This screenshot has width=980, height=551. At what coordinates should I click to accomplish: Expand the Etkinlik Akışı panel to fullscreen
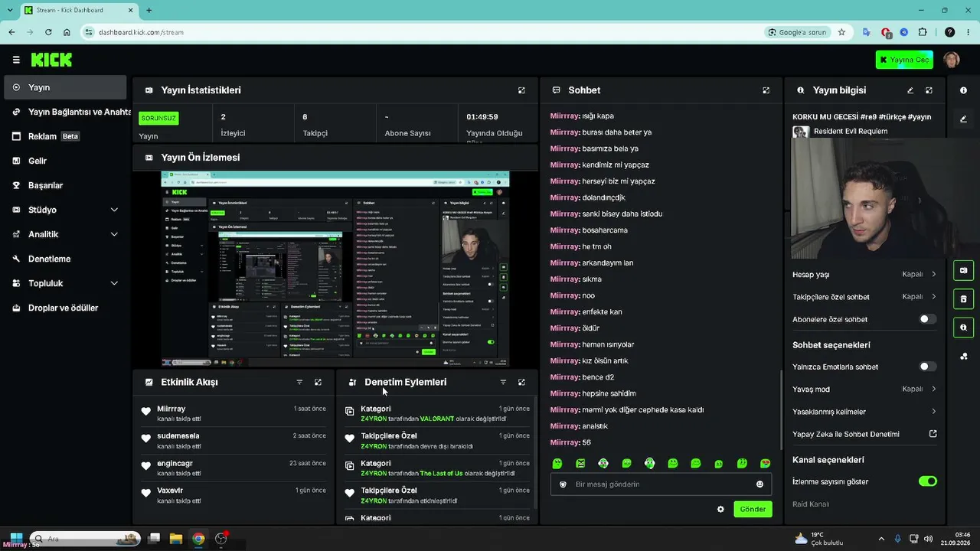point(318,382)
